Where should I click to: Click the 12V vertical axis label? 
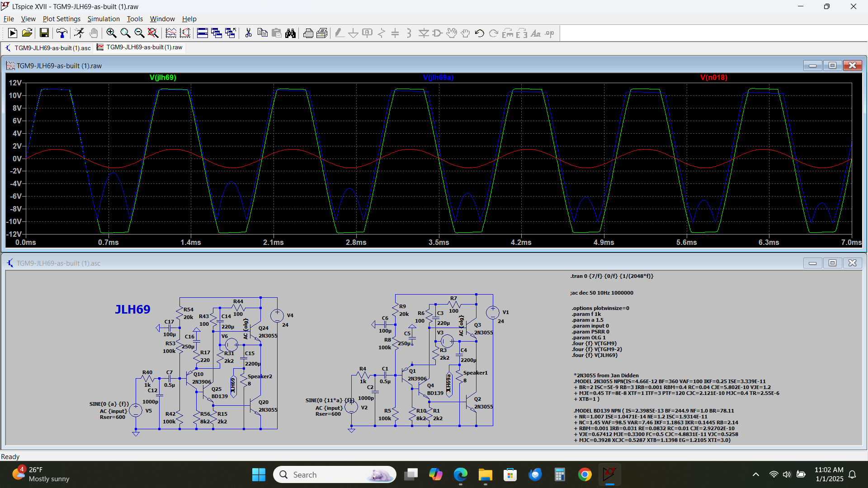(x=15, y=83)
